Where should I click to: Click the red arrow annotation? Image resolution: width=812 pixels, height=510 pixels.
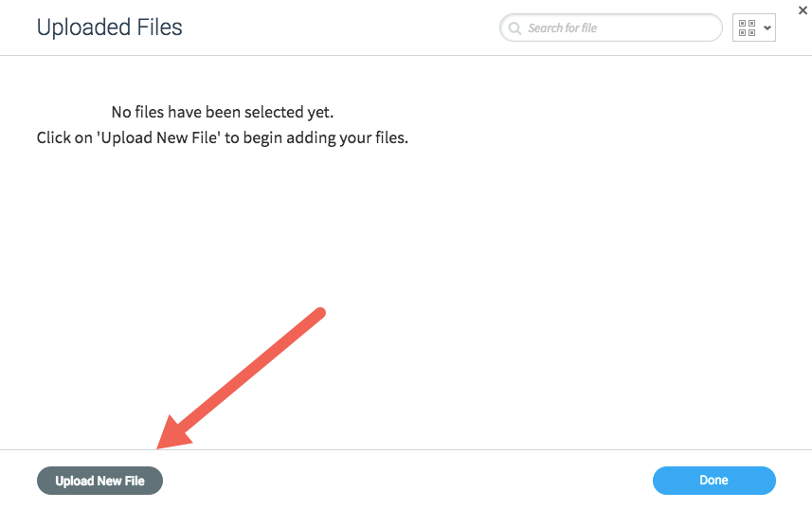(x=241, y=378)
